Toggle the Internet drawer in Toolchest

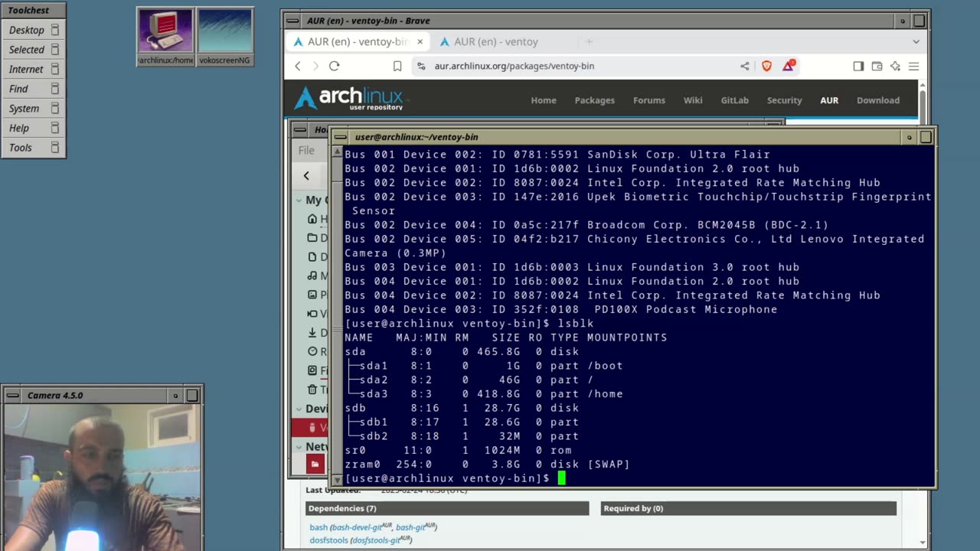(x=55, y=69)
